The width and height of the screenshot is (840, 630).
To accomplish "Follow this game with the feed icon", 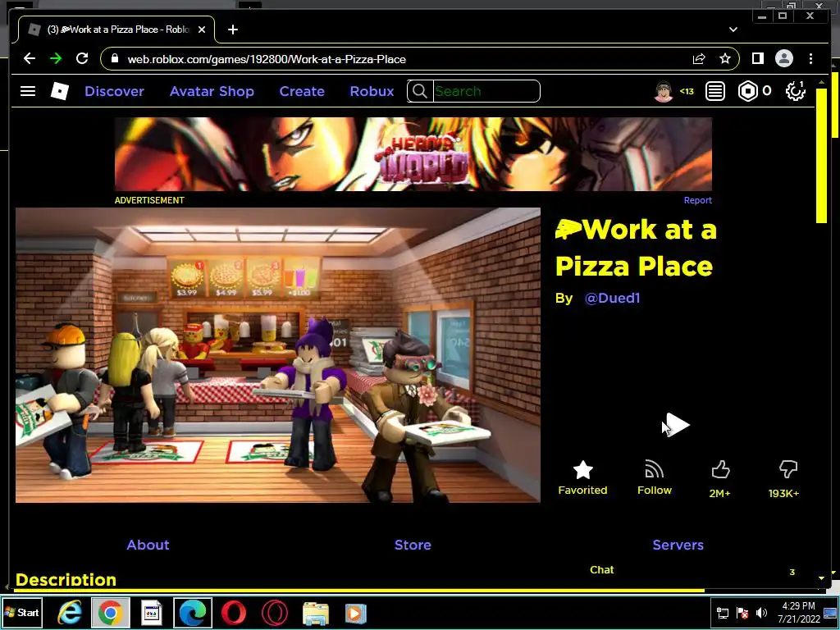I will point(654,469).
